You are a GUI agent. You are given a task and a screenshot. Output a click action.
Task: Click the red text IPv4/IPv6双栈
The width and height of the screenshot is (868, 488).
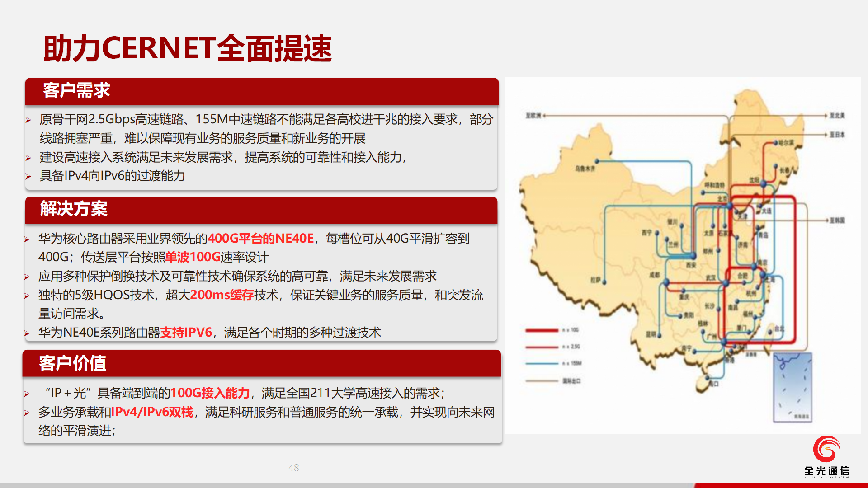click(152, 412)
